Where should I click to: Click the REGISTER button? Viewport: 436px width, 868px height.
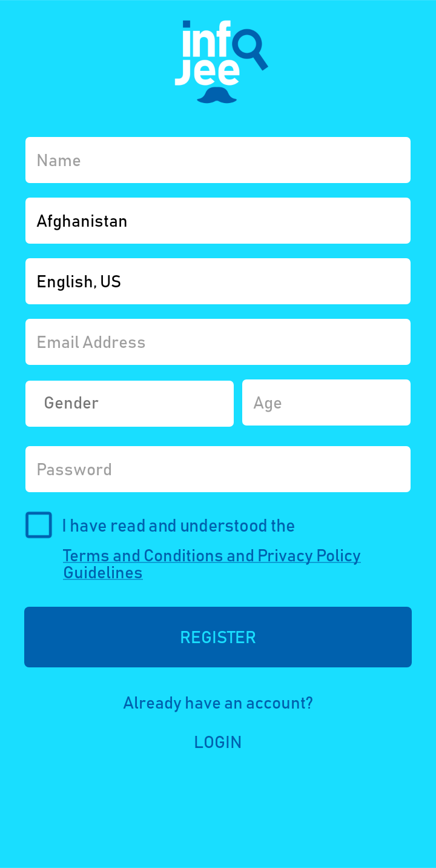click(218, 637)
